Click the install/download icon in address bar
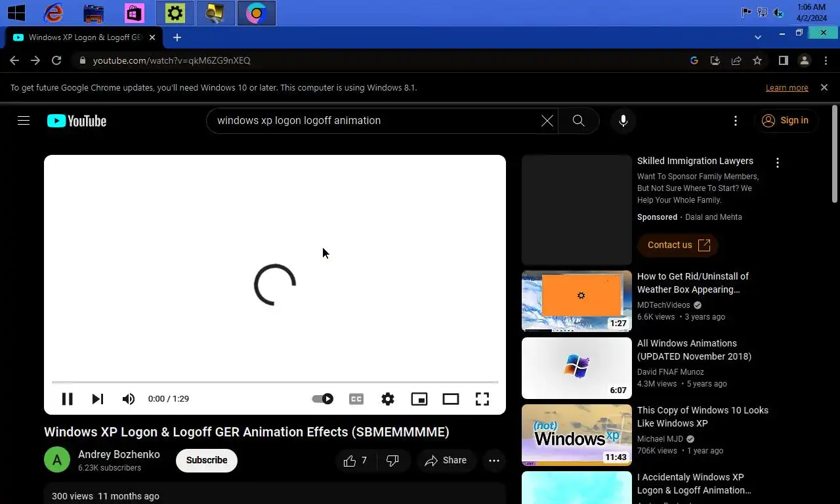This screenshot has width=840, height=504. (x=715, y=60)
